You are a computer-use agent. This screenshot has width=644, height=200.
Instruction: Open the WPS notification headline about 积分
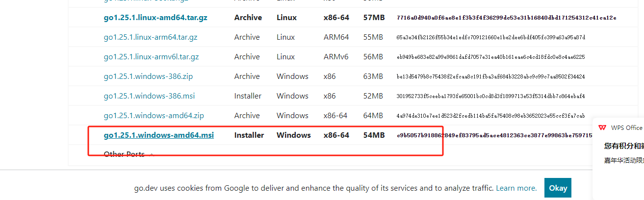(x=623, y=146)
